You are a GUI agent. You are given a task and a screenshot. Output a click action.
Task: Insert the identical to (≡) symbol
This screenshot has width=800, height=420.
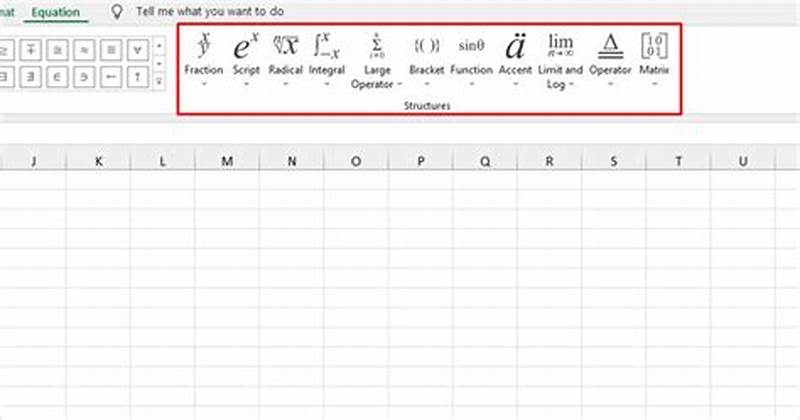click(111, 50)
